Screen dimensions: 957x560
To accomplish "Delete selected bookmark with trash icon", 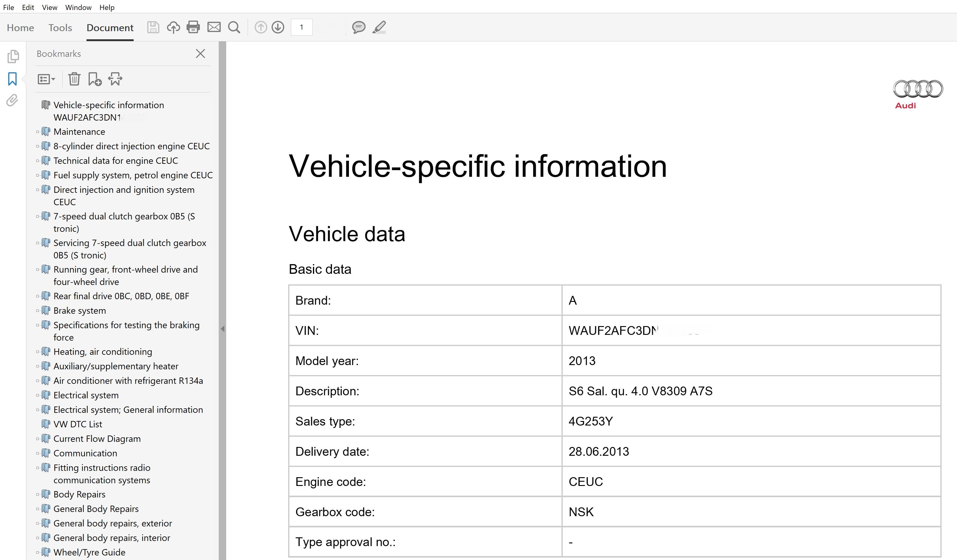I will pos(74,79).
